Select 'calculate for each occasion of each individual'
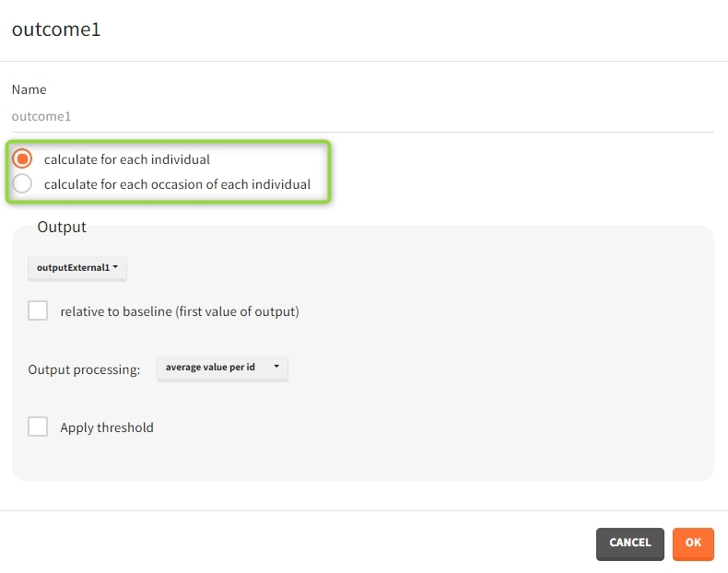This screenshot has width=728, height=573. (22, 183)
